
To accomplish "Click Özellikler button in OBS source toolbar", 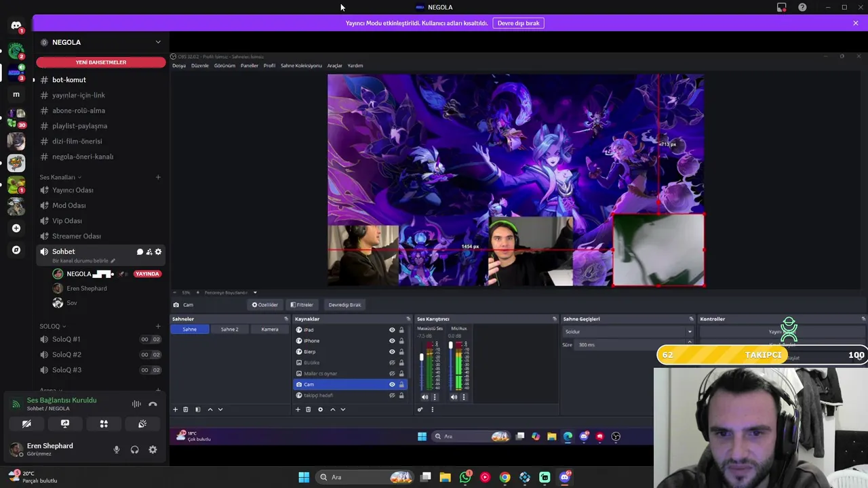I will pyautogui.click(x=265, y=305).
